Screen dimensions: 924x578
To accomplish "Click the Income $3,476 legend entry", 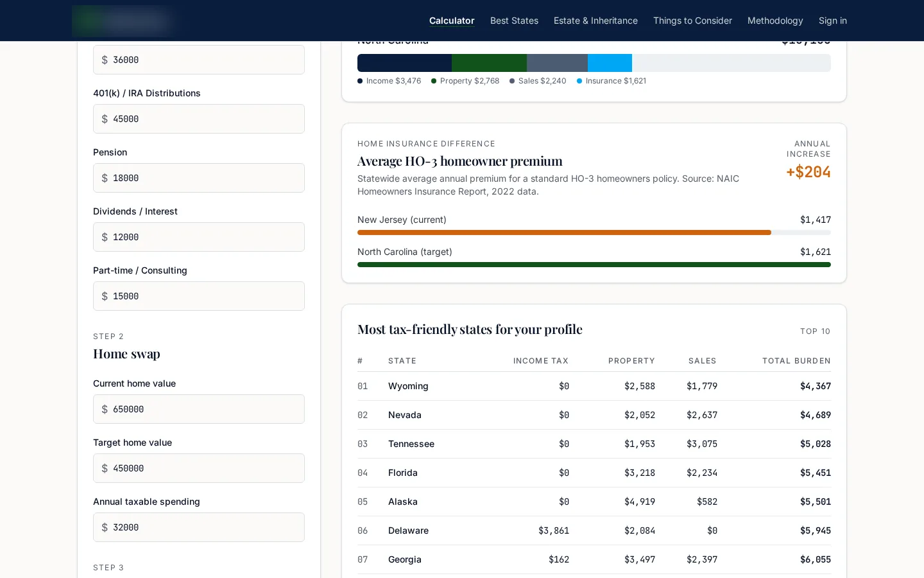I will click(389, 81).
